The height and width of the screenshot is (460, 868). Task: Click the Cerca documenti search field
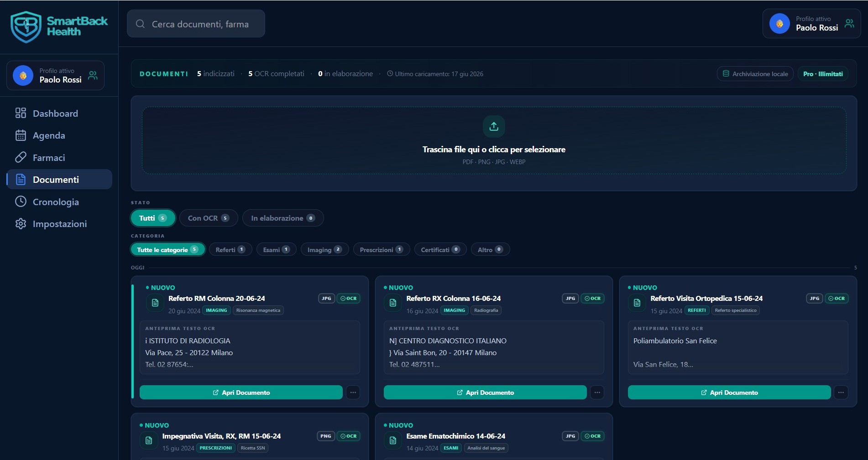pyautogui.click(x=196, y=24)
